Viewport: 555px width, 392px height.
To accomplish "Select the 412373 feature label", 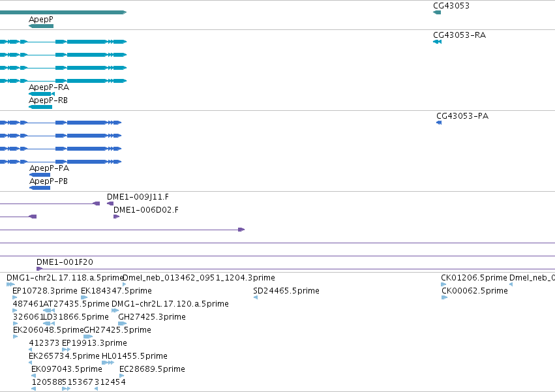I will (44, 343).
